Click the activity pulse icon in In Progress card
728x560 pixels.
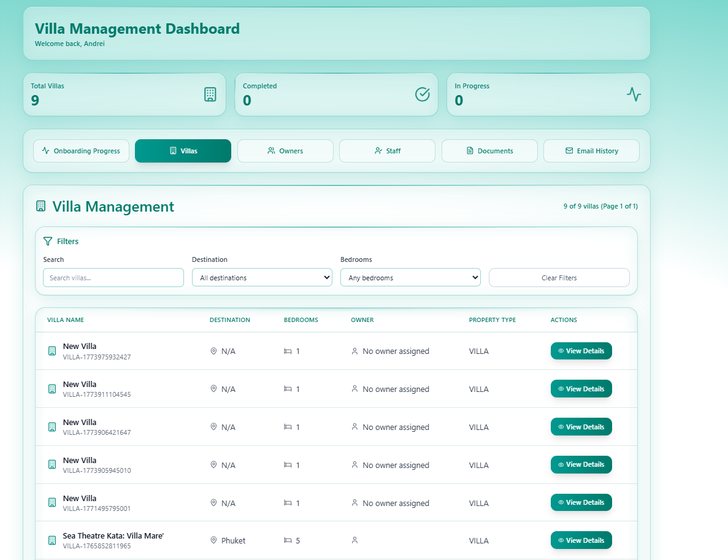(x=634, y=94)
